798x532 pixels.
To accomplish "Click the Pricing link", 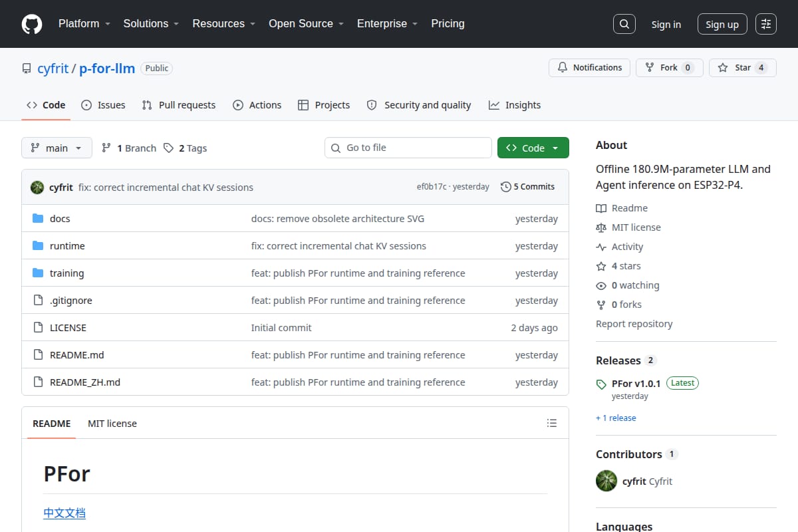I will tap(448, 24).
